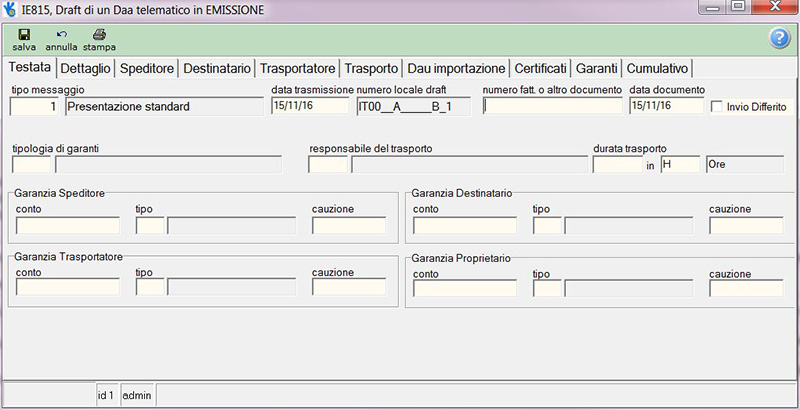The width and height of the screenshot is (800, 410).
Task: Click the stampa printer icon
Action: 99,35
